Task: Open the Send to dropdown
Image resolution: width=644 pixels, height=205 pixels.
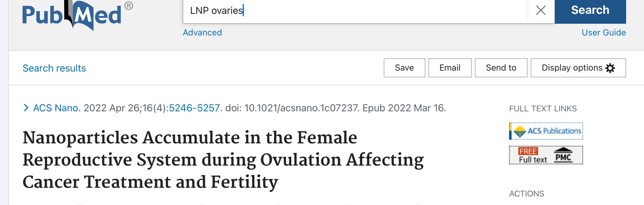Action: (501, 68)
